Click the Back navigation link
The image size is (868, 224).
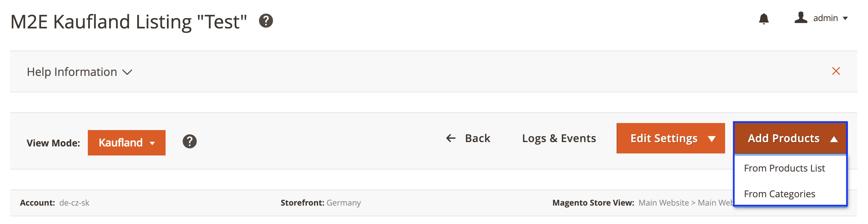477,138
